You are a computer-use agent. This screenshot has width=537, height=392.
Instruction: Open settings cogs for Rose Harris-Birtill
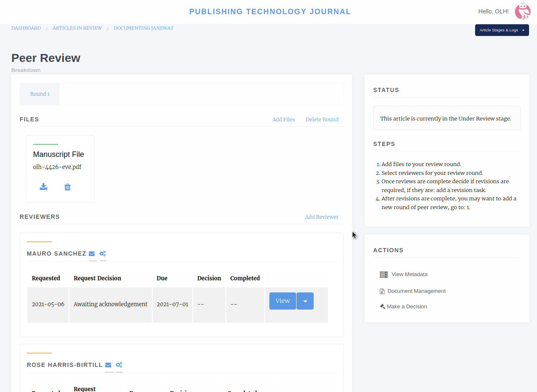coord(119,365)
